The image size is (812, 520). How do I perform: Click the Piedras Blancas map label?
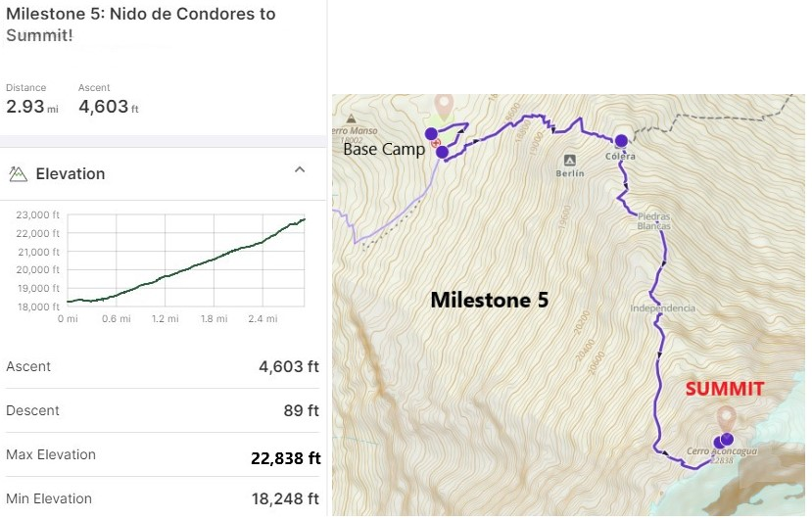(653, 220)
